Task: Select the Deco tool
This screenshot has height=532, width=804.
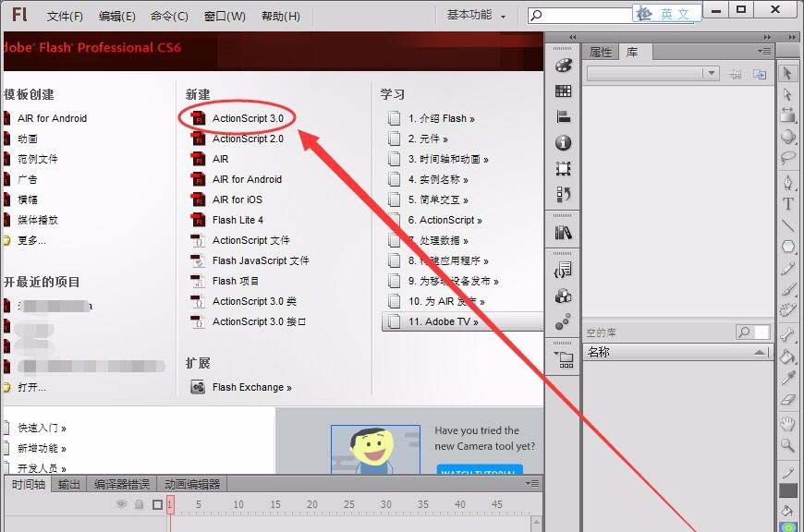Action: click(787, 310)
